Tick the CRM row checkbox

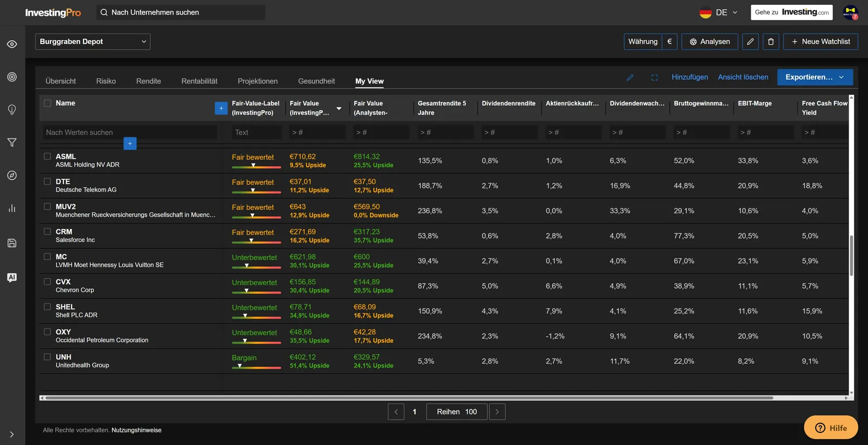pos(48,231)
